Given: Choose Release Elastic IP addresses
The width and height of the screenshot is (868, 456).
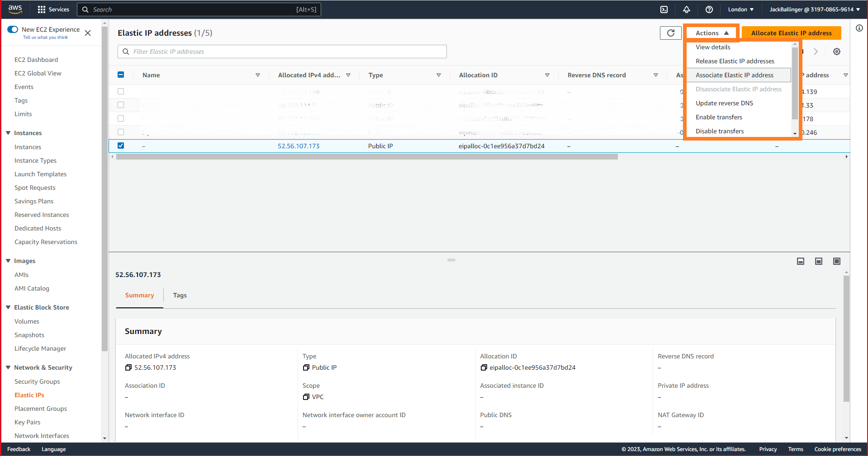Looking at the screenshot, I should pyautogui.click(x=735, y=61).
